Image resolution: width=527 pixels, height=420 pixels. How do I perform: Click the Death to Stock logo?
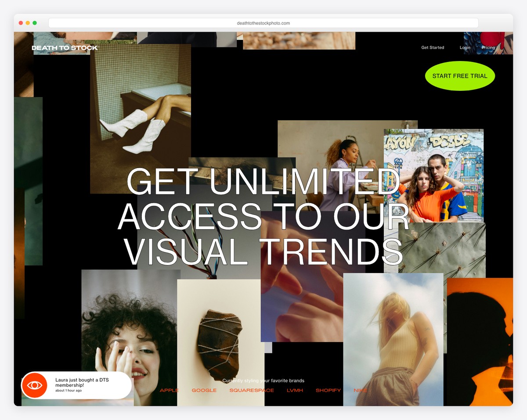(x=65, y=48)
